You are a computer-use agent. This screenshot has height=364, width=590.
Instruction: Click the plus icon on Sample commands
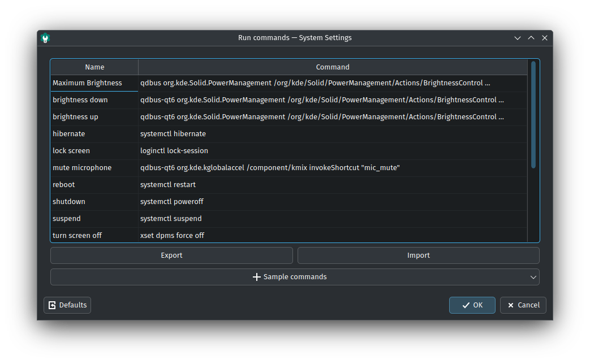pyautogui.click(x=257, y=277)
